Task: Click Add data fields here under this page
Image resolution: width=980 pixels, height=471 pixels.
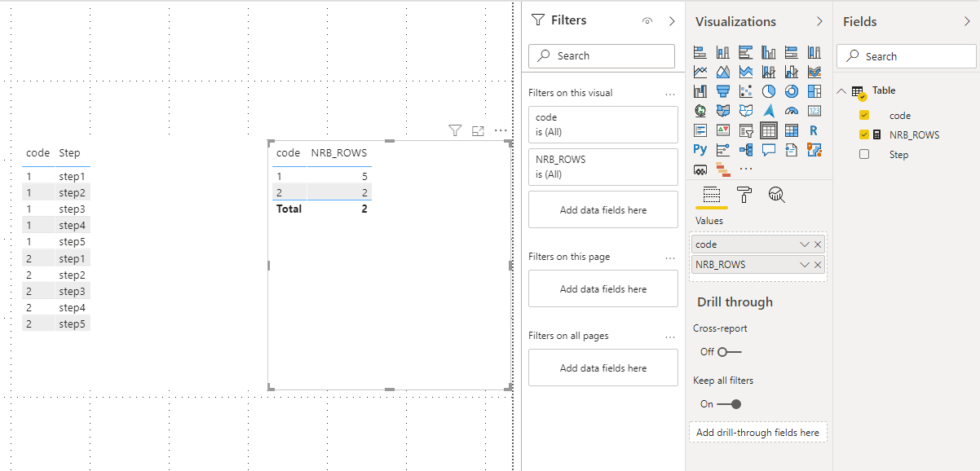Action: click(x=603, y=288)
